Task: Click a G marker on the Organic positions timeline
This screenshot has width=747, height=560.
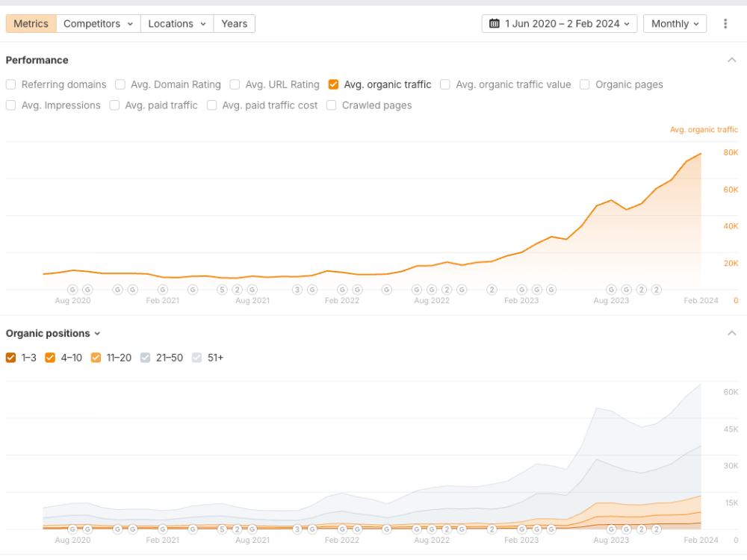Action: [72, 529]
